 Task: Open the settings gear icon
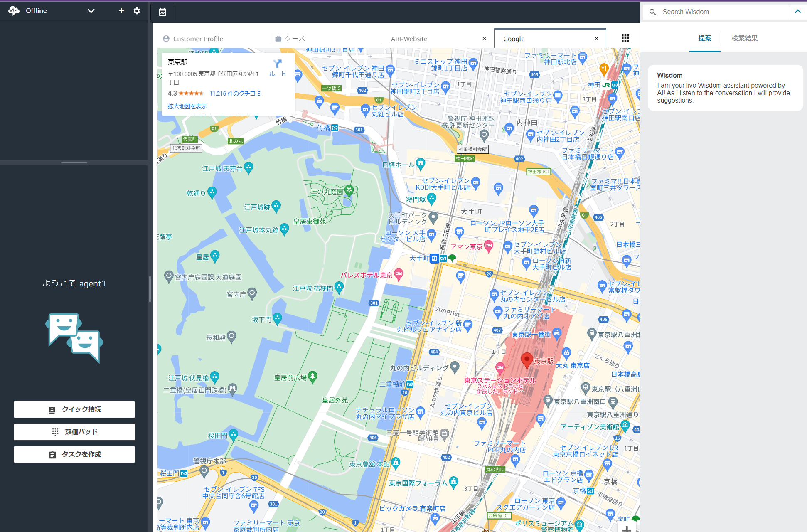(x=137, y=11)
